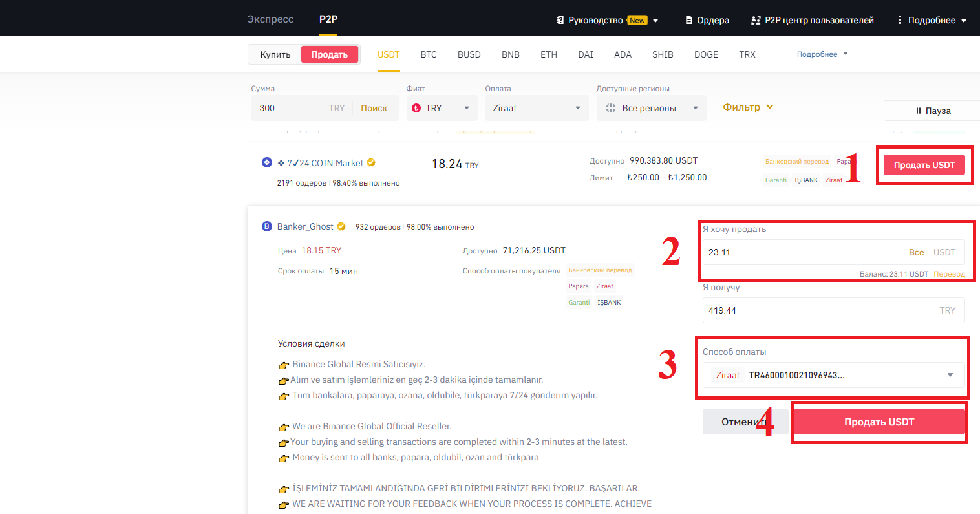This screenshot has height=514, width=980.
Task: Open the Banker_Ghost merchant profile
Action: [x=305, y=226]
